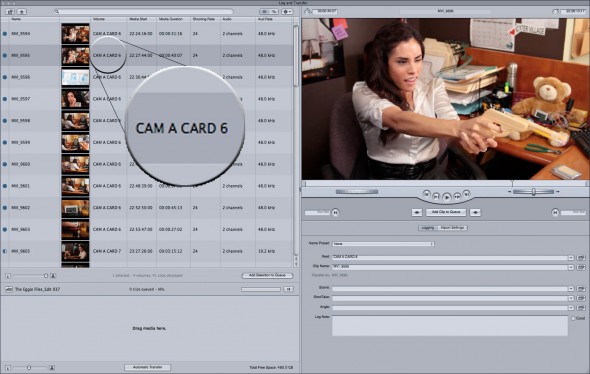Open the Scene field dropdown arrow
The height and width of the screenshot is (374, 590).
pos(571,289)
